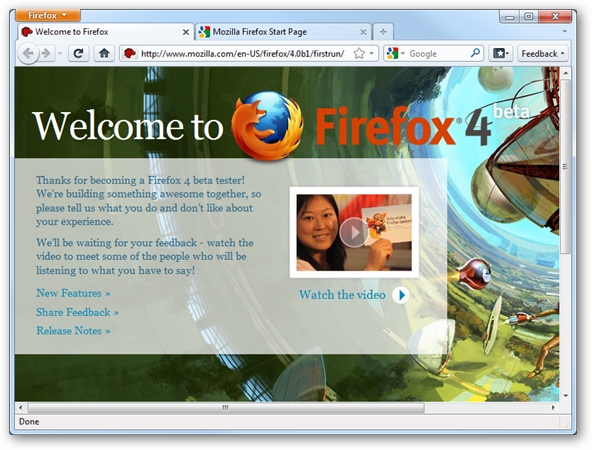Close the Welcome to Firefox tab
This screenshot has width=592, height=450.
tap(186, 32)
